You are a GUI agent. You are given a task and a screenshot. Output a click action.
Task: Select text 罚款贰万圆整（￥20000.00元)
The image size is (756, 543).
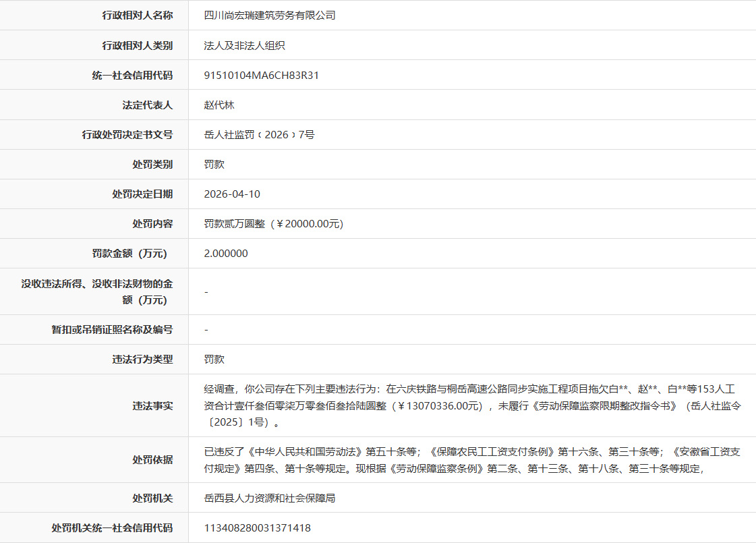[x=274, y=224]
